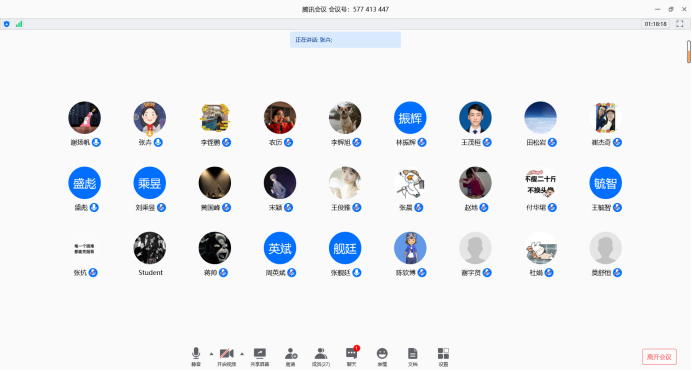Click the meeting timer 01:18:18

(x=655, y=24)
